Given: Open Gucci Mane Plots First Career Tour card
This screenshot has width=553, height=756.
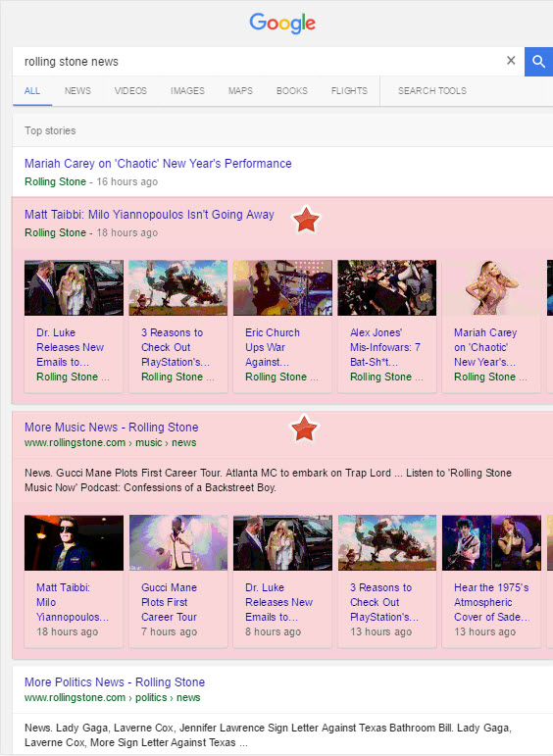Looking at the screenshot, I should [178, 580].
